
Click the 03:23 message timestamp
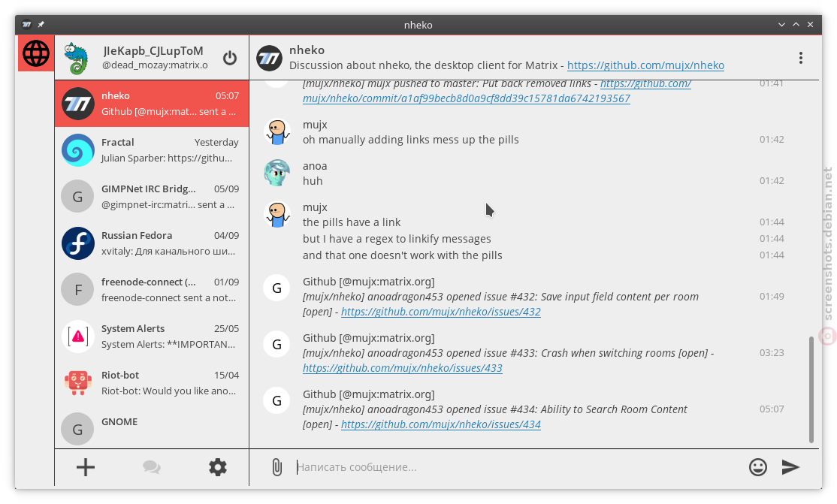tap(772, 352)
